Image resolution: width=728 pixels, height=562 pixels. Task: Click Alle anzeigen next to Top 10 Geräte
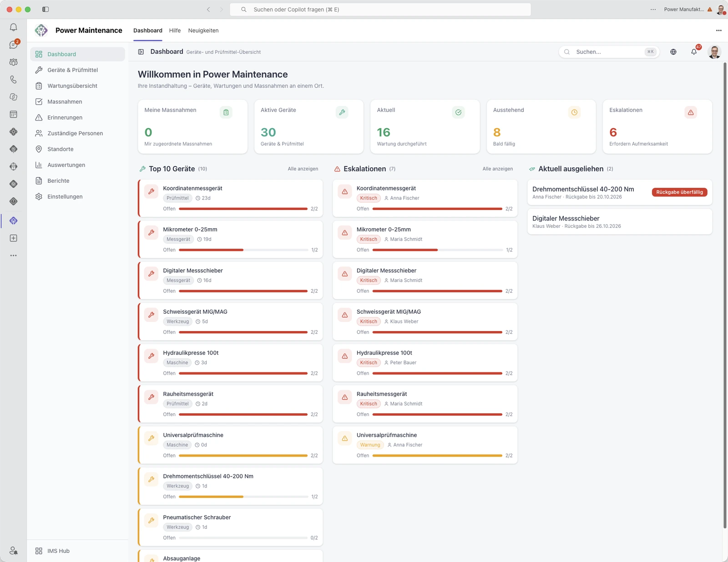coord(303,169)
